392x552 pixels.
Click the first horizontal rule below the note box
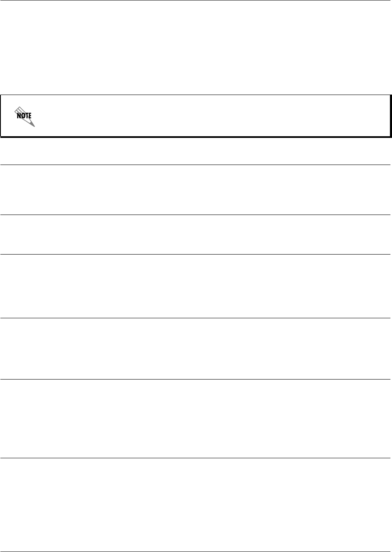pyautogui.click(x=196, y=165)
